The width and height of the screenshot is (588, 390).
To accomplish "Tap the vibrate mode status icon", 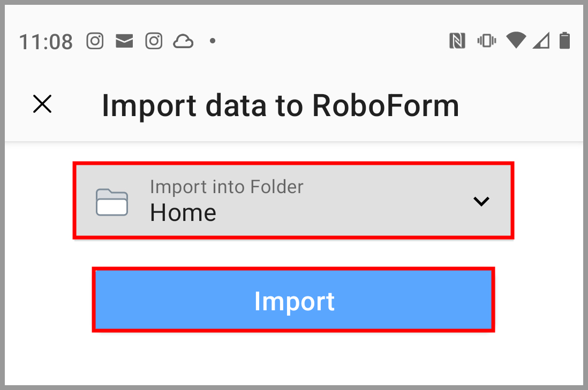I will click(486, 41).
